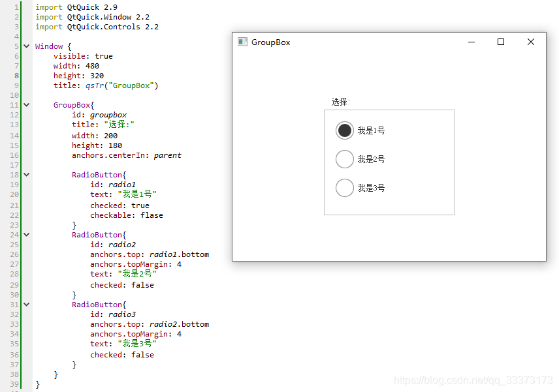559x392 pixels.
Task: Click line number 22 in the gutter
Action: 14,215
